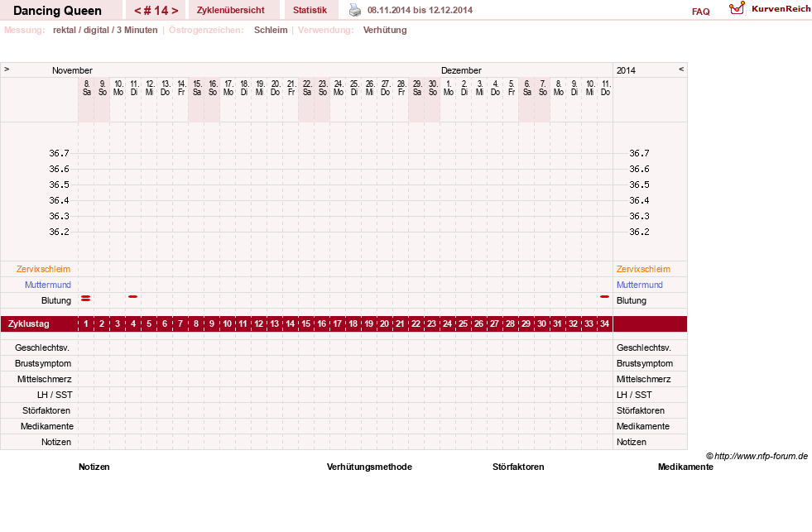The image size is (812, 532).
Task: Click the Zyklustag row label
Action: pos(29,324)
